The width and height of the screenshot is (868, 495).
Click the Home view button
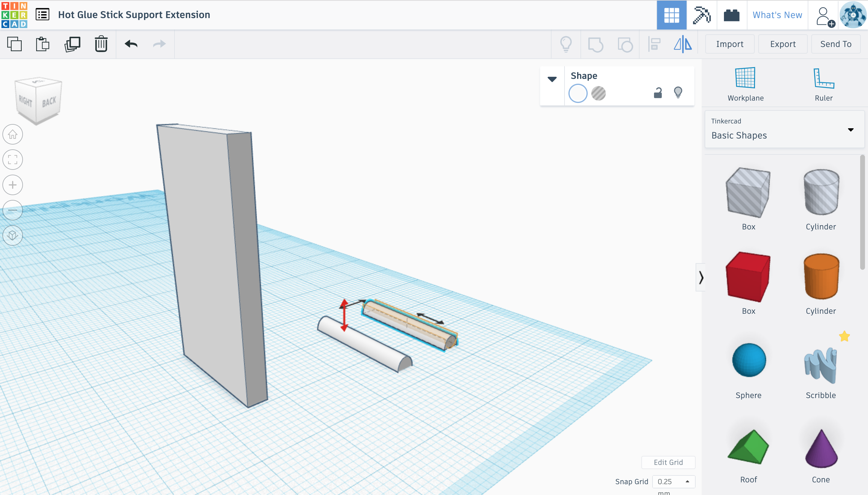point(13,134)
